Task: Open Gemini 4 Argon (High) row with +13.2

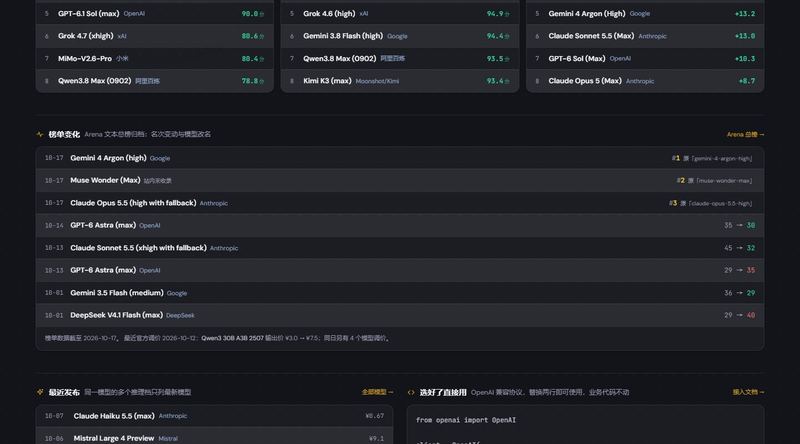Action: tap(645, 14)
